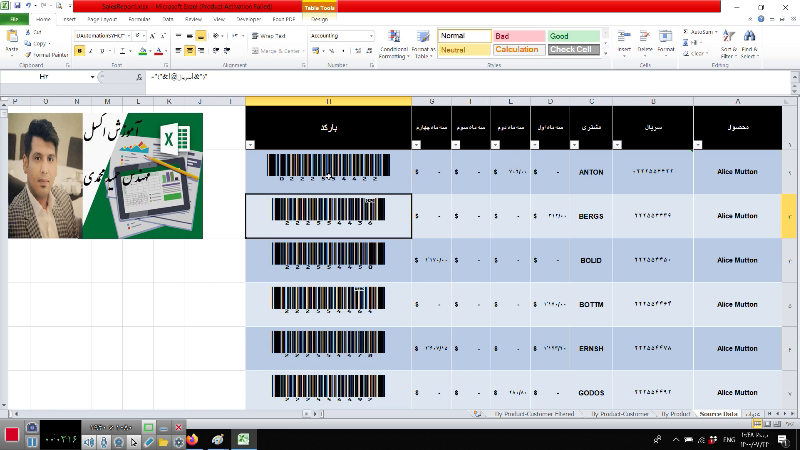
Task: Open the filter arrow on the barcode column
Action: pyautogui.click(x=251, y=144)
